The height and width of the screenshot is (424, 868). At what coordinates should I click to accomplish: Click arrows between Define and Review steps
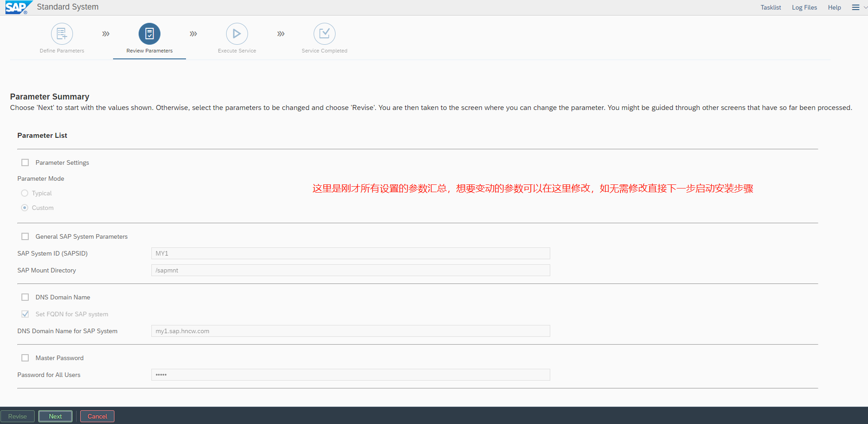(106, 34)
